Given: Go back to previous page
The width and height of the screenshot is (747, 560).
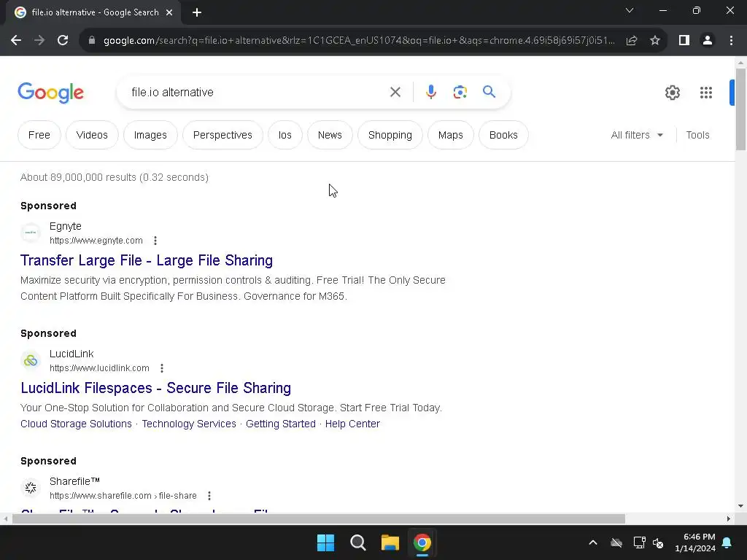Looking at the screenshot, I should tap(16, 41).
